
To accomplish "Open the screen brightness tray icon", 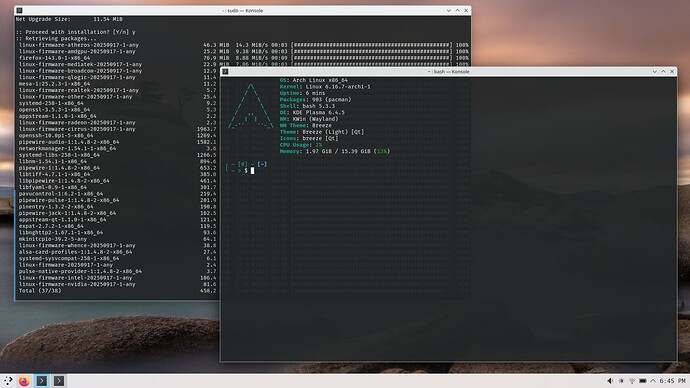I will tap(621, 381).
